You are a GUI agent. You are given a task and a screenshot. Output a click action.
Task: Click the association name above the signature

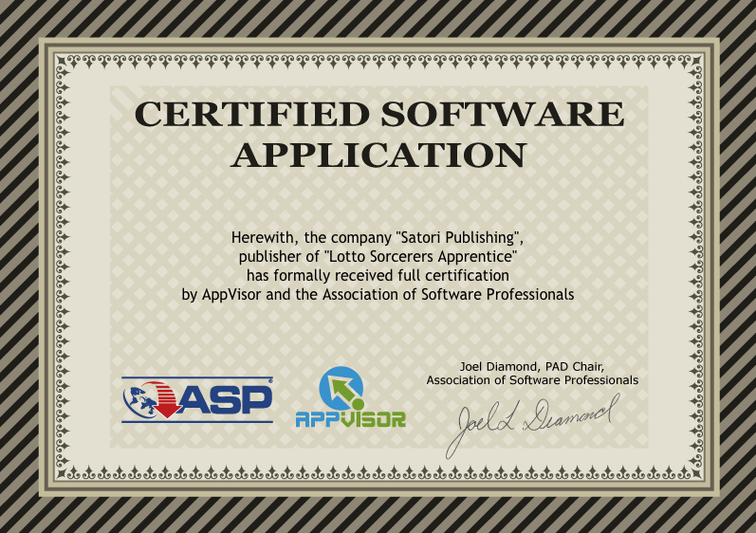coord(531,379)
